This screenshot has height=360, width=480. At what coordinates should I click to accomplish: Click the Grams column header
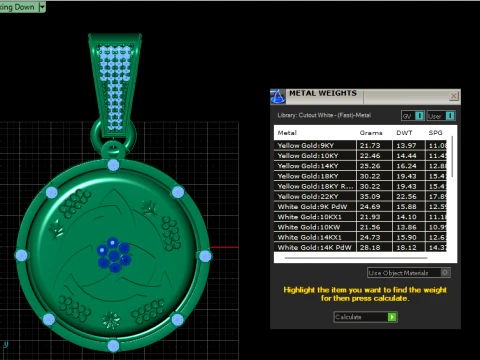[371, 133]
